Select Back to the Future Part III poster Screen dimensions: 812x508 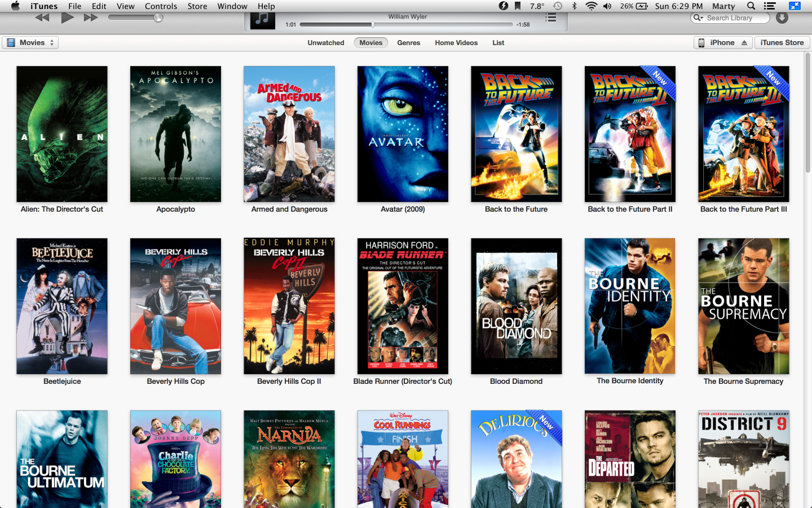(x=744, y=134)
